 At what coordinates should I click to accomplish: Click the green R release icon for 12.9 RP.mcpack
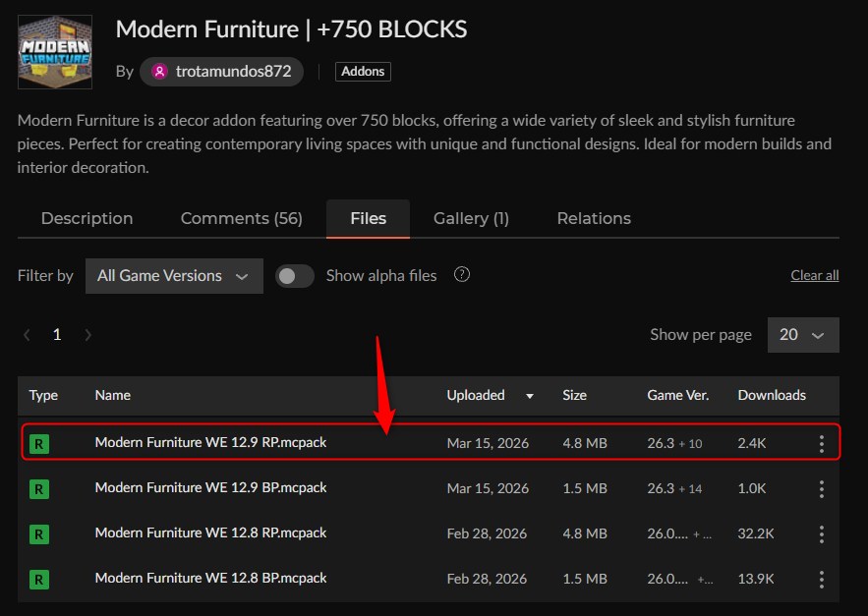pyautogui.click(x=40, y=443)
